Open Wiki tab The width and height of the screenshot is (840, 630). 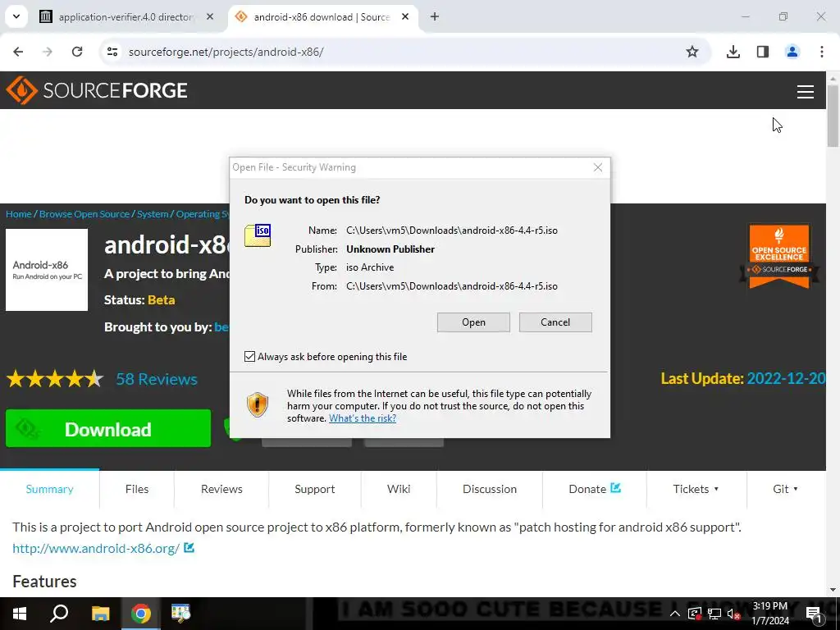click(399, 489)
